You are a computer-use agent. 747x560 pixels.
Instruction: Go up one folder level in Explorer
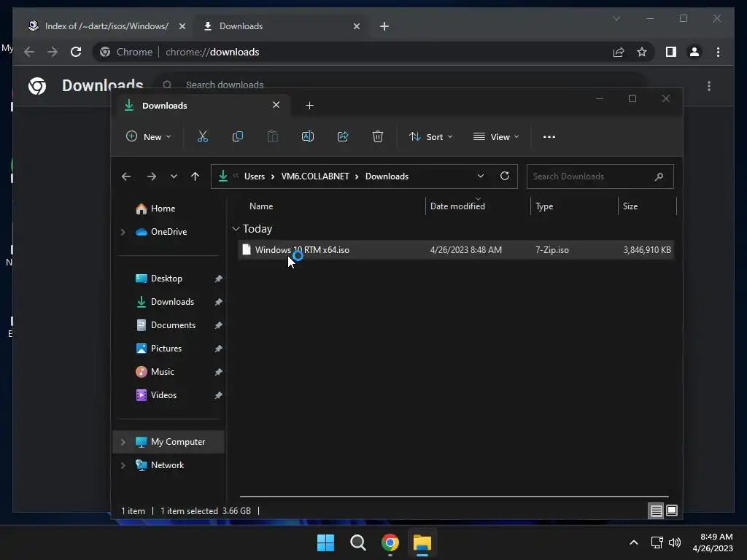tap(195, 176)
